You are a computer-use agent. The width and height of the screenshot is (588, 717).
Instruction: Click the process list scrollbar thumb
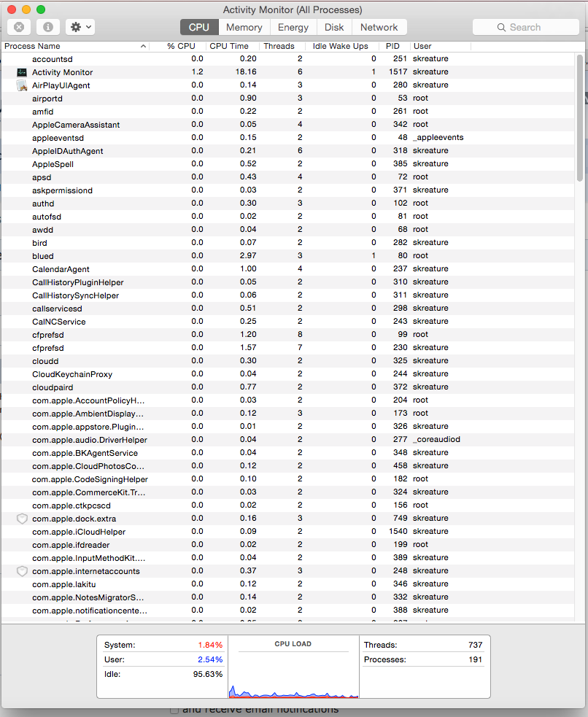tap(580, 118)
